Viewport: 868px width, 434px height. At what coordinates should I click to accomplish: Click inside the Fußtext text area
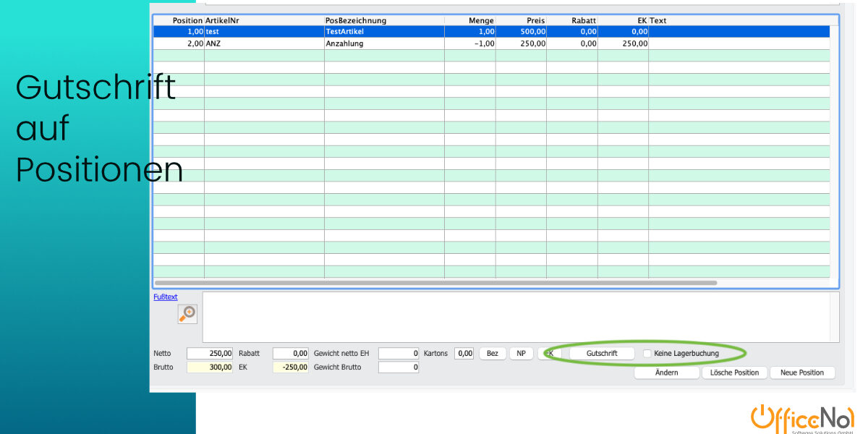point(521,317)
